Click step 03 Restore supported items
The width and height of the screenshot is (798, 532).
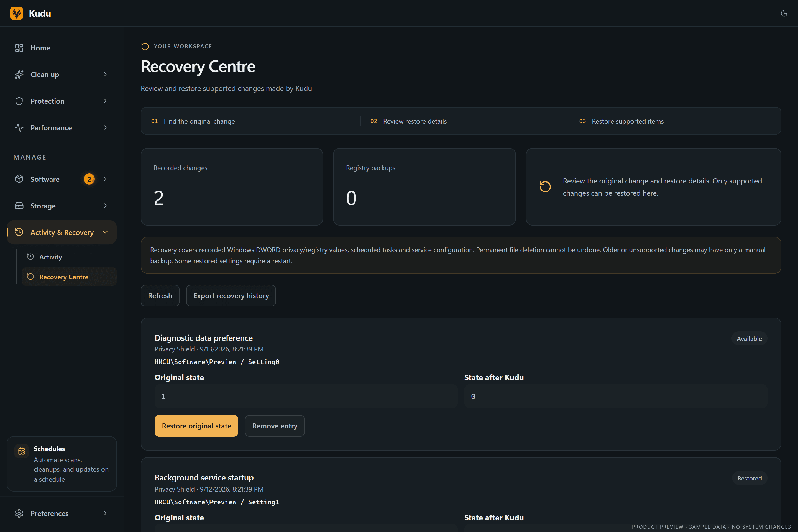621,121
